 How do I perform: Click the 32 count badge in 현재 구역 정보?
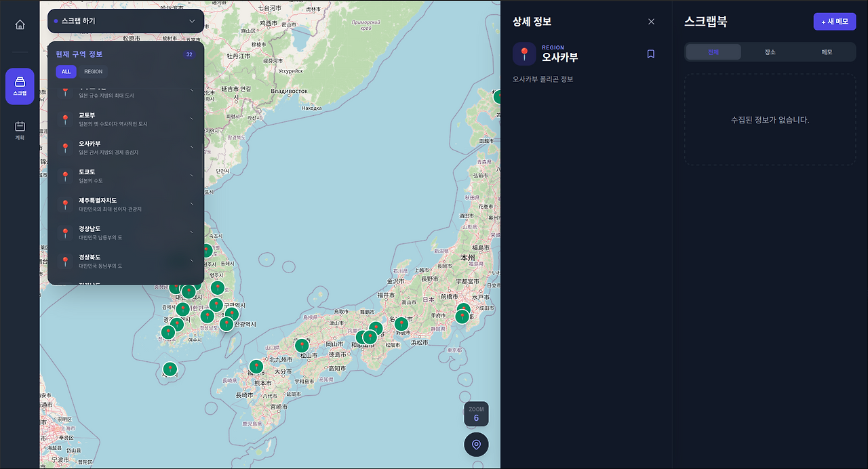pos(189,54)
